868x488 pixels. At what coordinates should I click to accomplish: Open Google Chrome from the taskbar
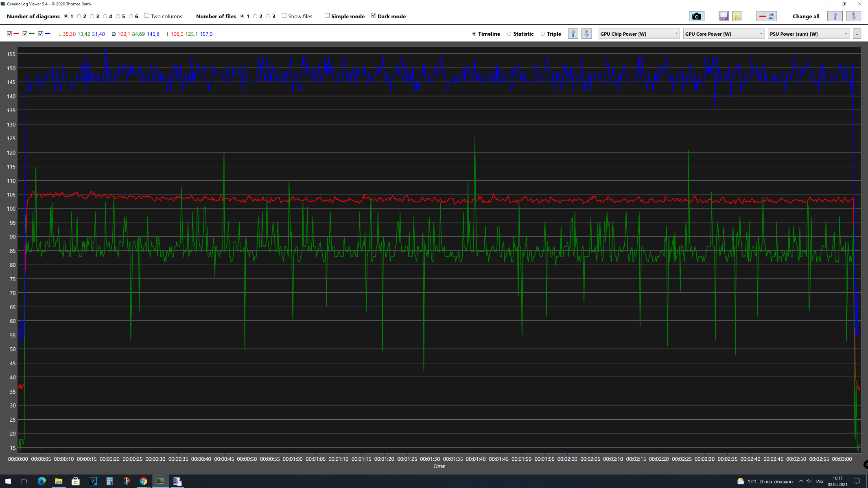(x=143, y=481)
